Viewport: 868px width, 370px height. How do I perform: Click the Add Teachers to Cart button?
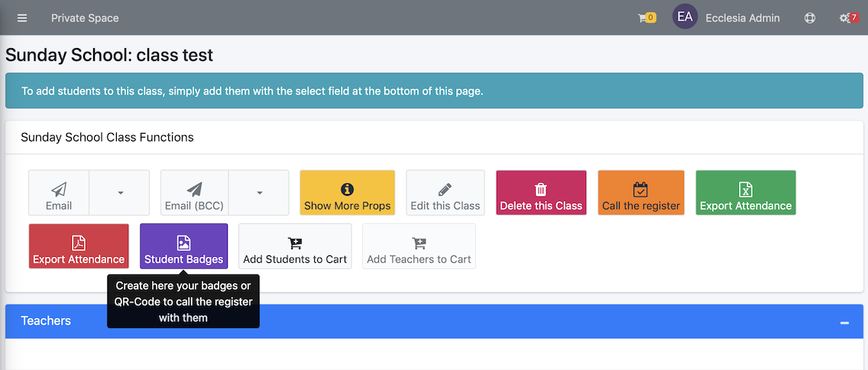[419, 246]
